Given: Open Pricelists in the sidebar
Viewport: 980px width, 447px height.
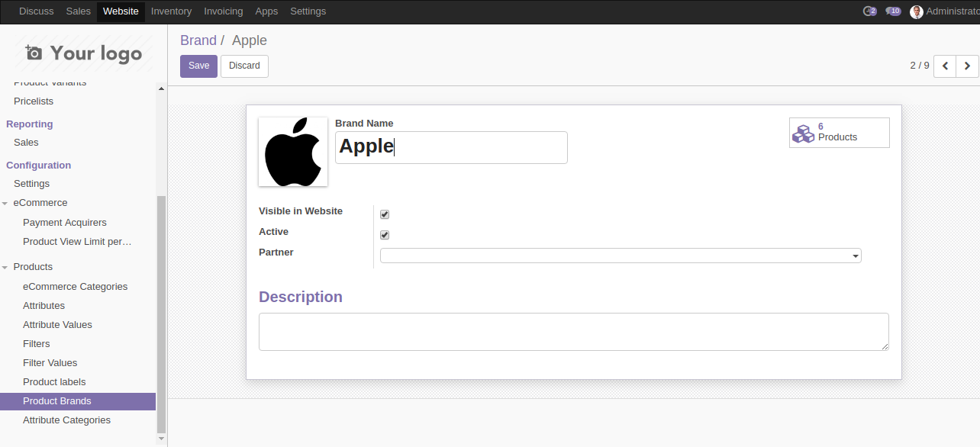Looking at the screenshot, I should (34, 101).
